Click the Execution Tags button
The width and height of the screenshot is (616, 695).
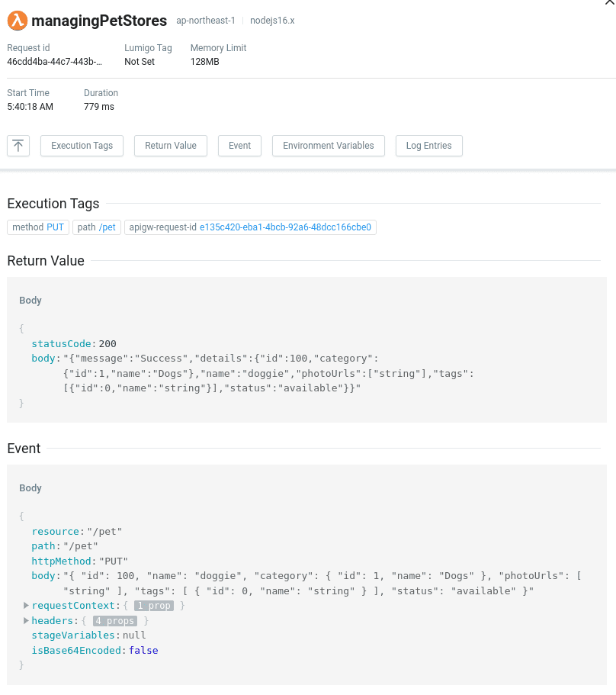pos(82,145)
